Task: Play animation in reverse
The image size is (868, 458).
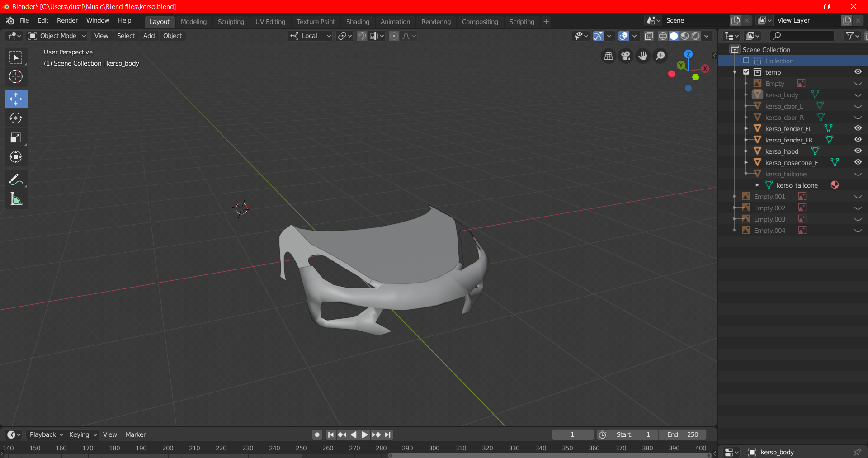Action: [x=354, y=434]
